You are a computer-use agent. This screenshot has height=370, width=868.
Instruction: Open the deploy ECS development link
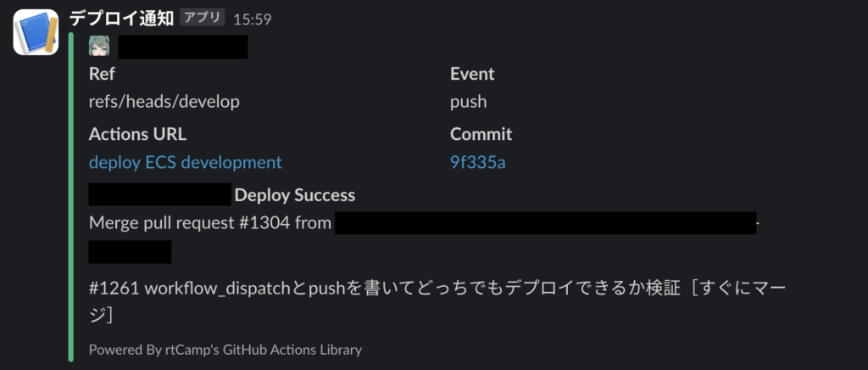[x=186, y=162]
